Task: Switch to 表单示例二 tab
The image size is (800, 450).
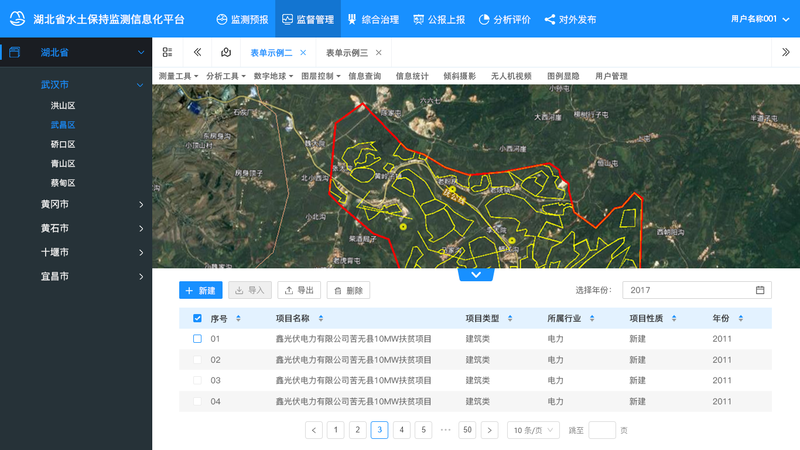Action: (271, 53)
